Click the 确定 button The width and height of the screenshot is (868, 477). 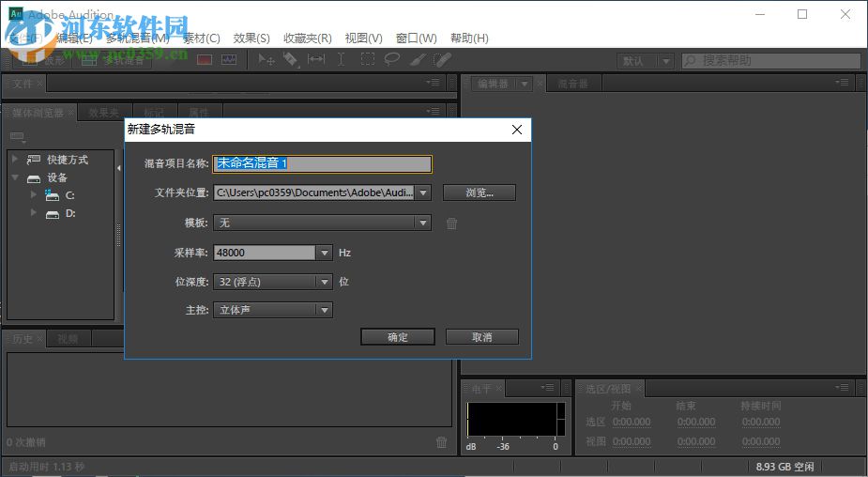click(398, 337)
